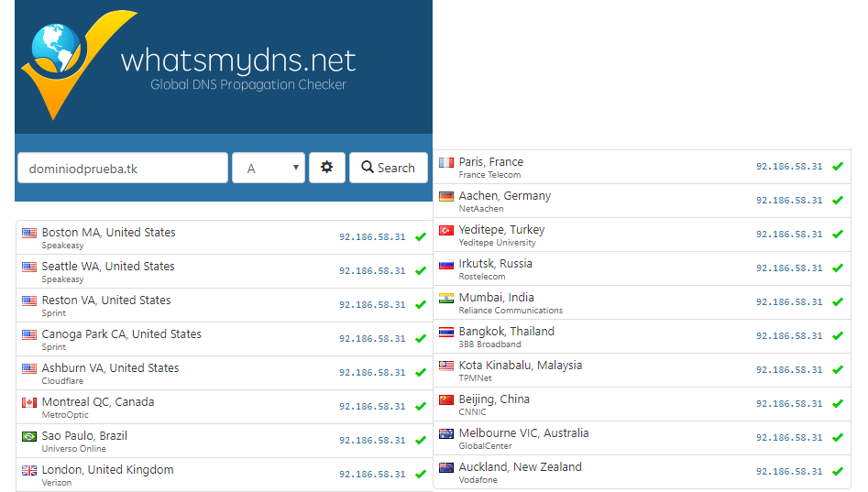This screenshot has height=492, width=868.
Task: Select the Melbourne VIC, Australia server row
Action: (596, 438)
